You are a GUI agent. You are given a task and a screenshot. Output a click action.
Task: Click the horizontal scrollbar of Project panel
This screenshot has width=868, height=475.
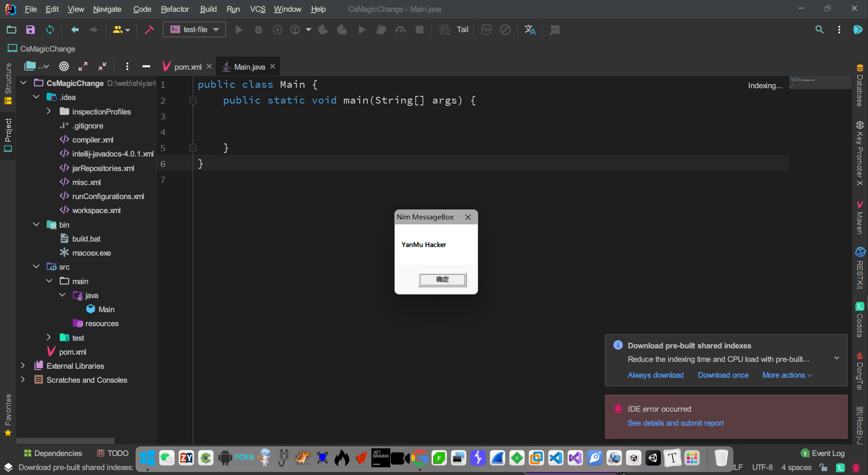pos(66,441)
